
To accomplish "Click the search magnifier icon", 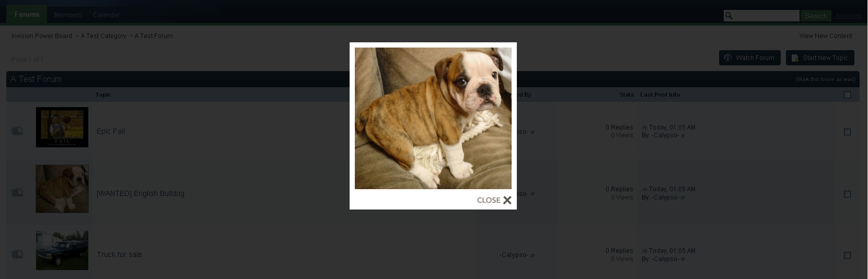I will point(729,16).
